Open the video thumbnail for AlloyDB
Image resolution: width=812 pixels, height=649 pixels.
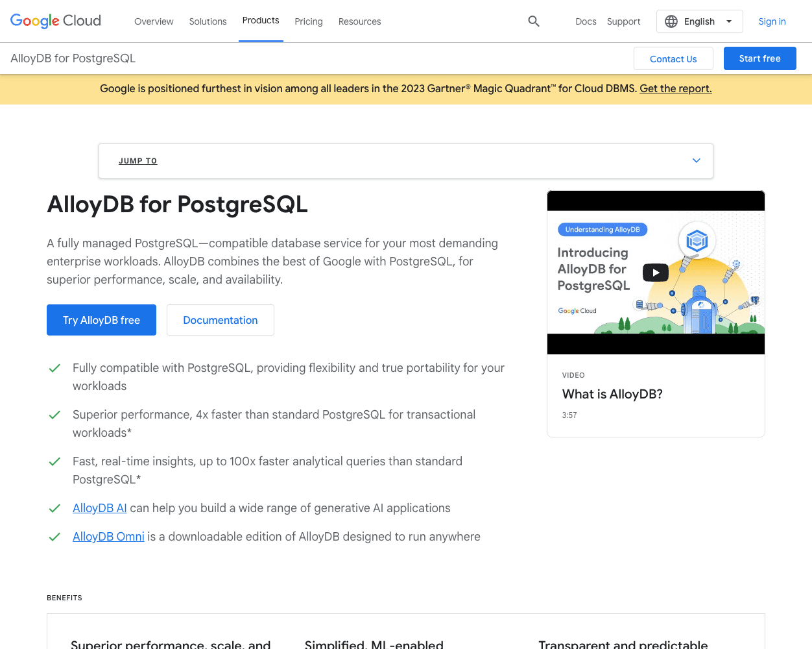pyautogui.click(x=656, y=273)
